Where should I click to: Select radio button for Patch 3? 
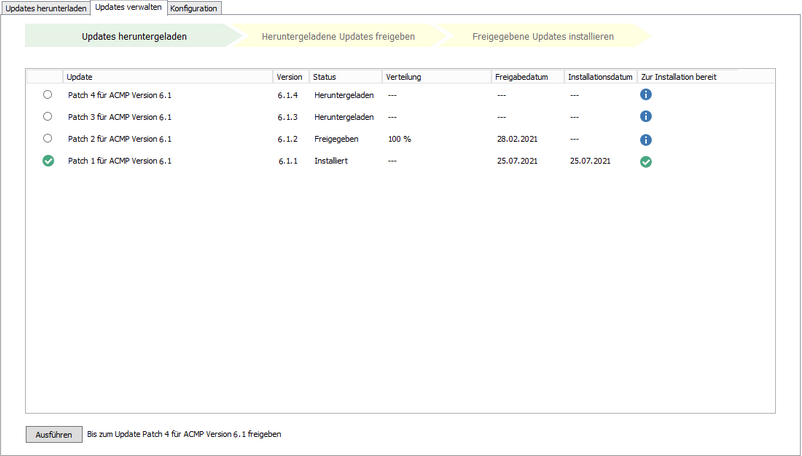tap(48, 117)
